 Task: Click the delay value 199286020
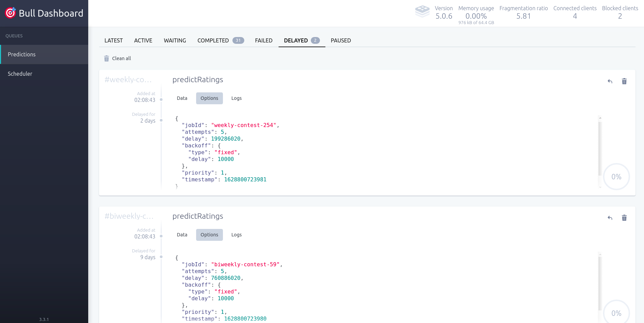[226, 139]
